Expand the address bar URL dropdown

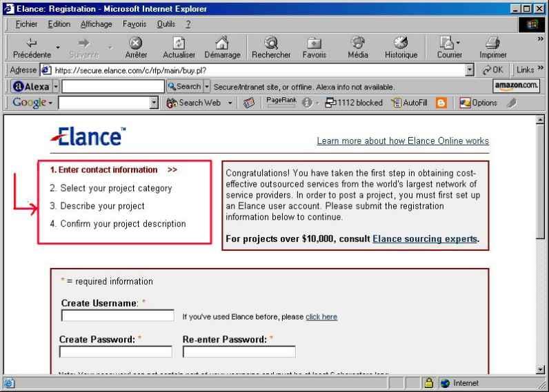470,70
